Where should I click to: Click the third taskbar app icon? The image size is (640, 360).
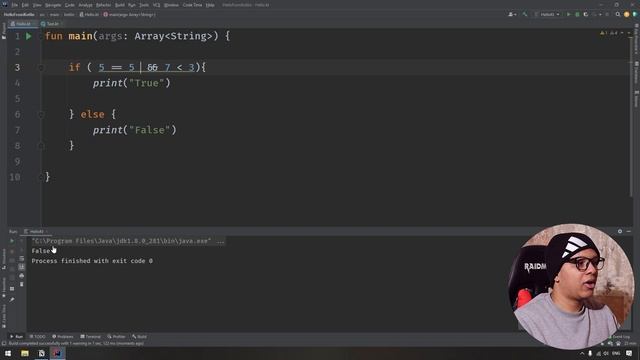coord(41,353)
